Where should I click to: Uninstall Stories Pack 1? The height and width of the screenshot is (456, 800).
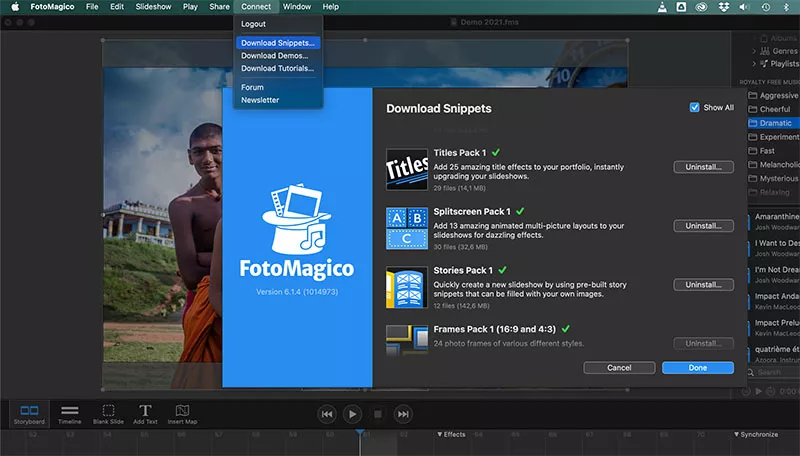[704, 285]
